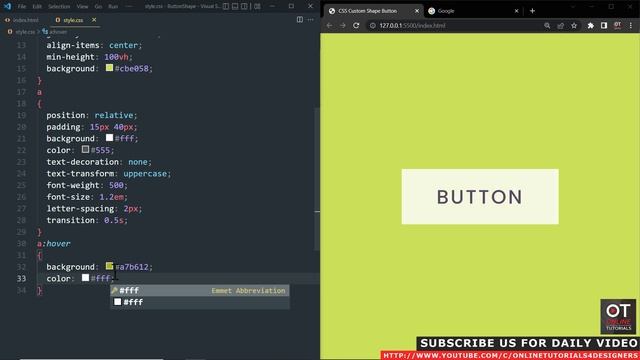
Task: Split the editor to the right
Action: (300, 20)
